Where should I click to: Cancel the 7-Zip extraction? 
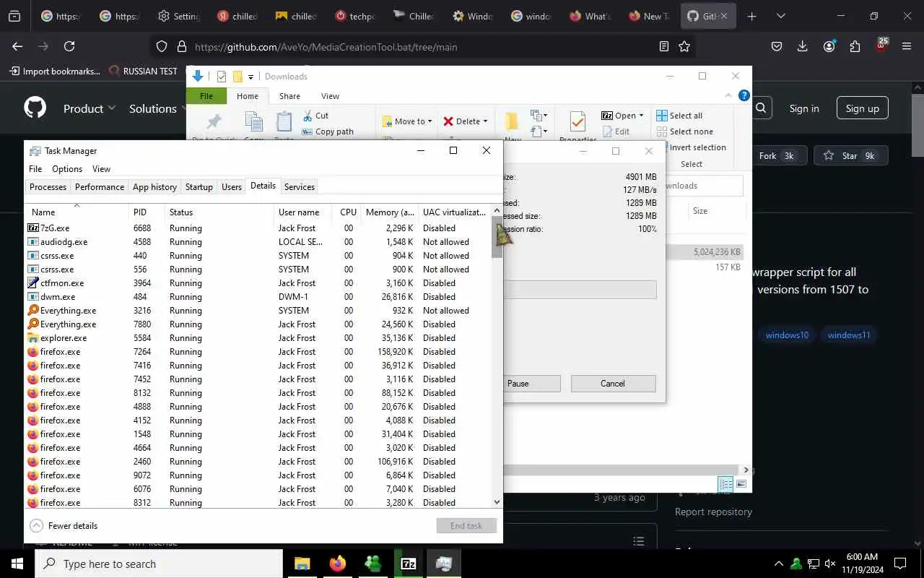pyautogui.click(x=613, y=384)
